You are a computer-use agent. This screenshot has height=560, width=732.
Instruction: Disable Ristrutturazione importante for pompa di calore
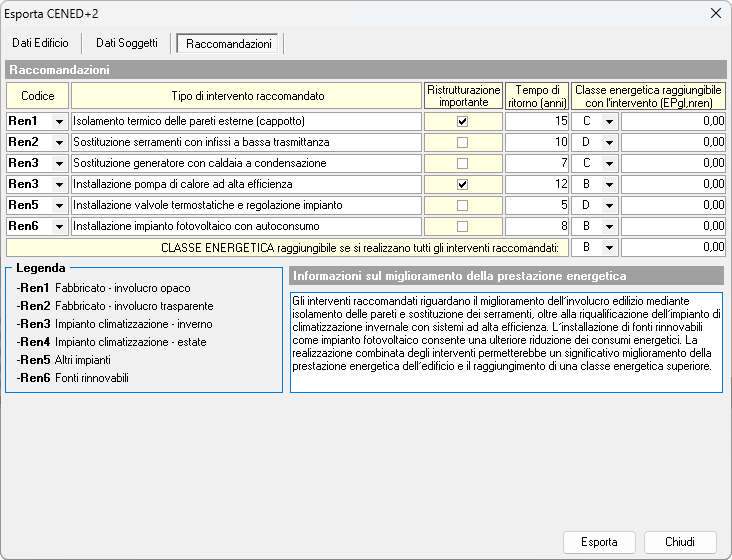tap(462, 184)
